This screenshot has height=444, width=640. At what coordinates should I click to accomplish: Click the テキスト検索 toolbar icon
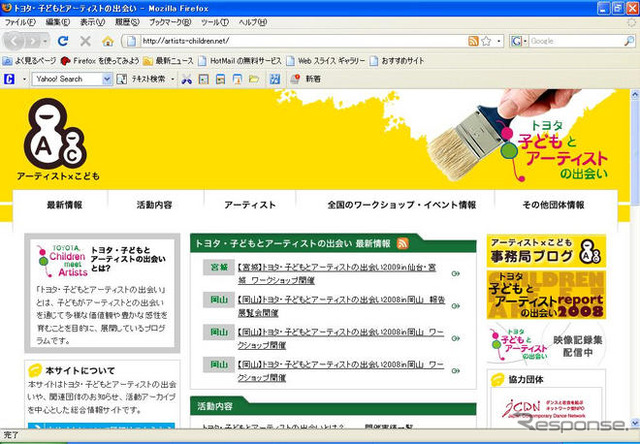(x=122, y=79)
